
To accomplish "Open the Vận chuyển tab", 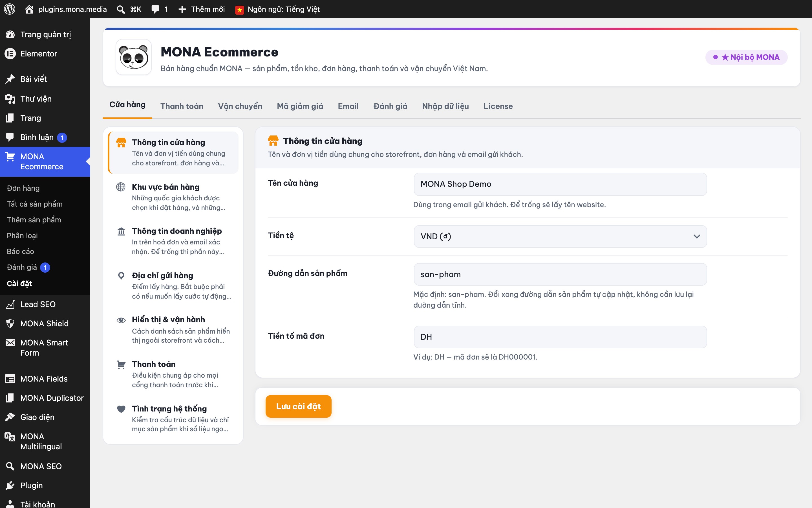I will click(x=240, y=106).
